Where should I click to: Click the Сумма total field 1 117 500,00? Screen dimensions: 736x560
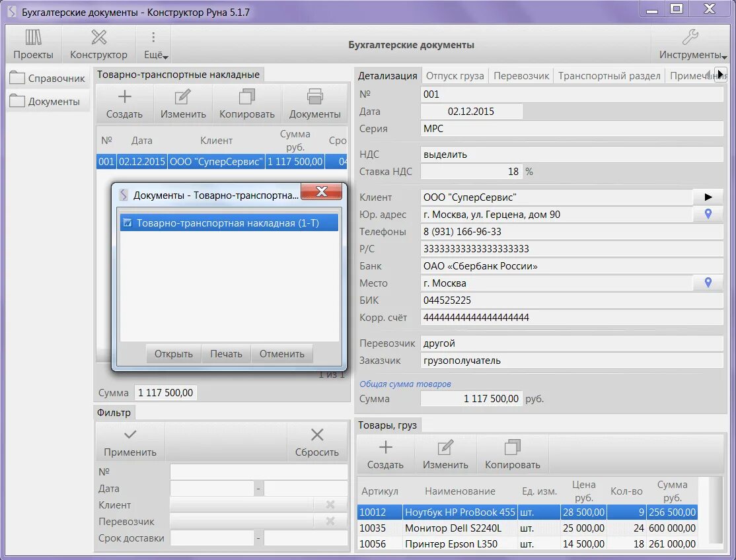(166, 392)
